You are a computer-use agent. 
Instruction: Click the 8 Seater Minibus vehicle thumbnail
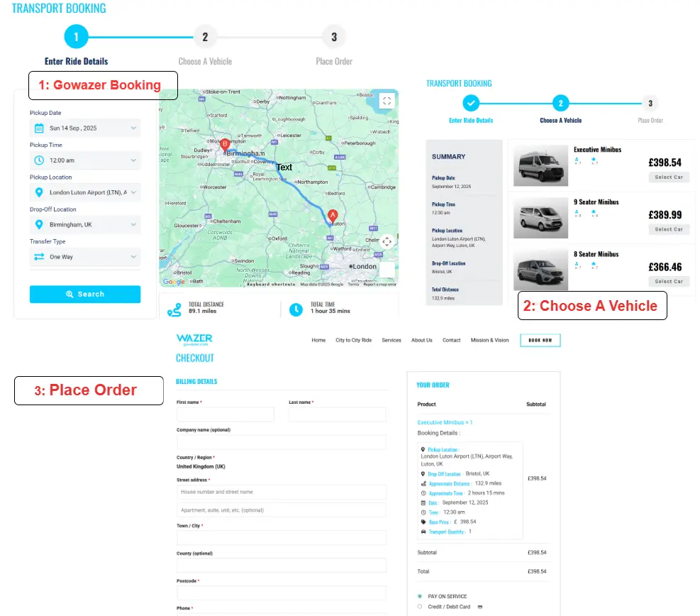click(540, 270)
